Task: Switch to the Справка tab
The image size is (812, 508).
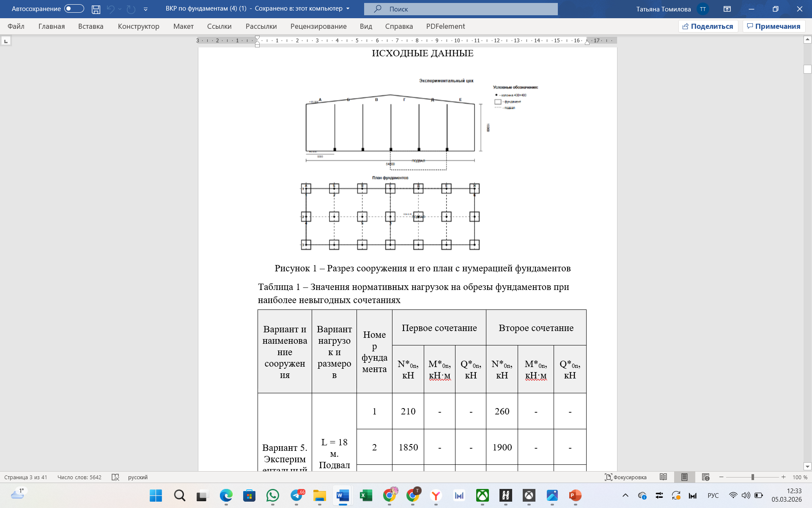Action: coord(399,26)
